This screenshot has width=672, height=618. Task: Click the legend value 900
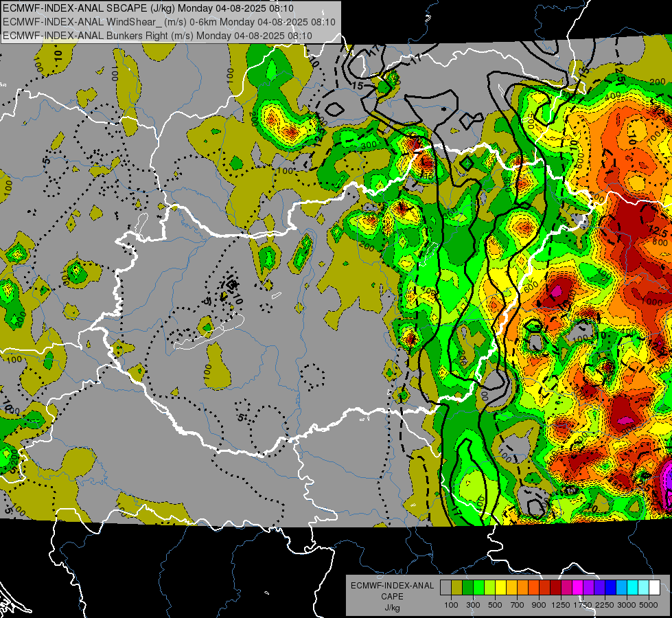pyautogui.click(x=539, y=605)
